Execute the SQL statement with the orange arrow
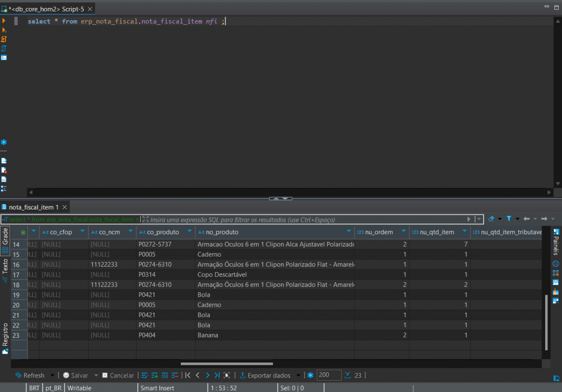 4,21
